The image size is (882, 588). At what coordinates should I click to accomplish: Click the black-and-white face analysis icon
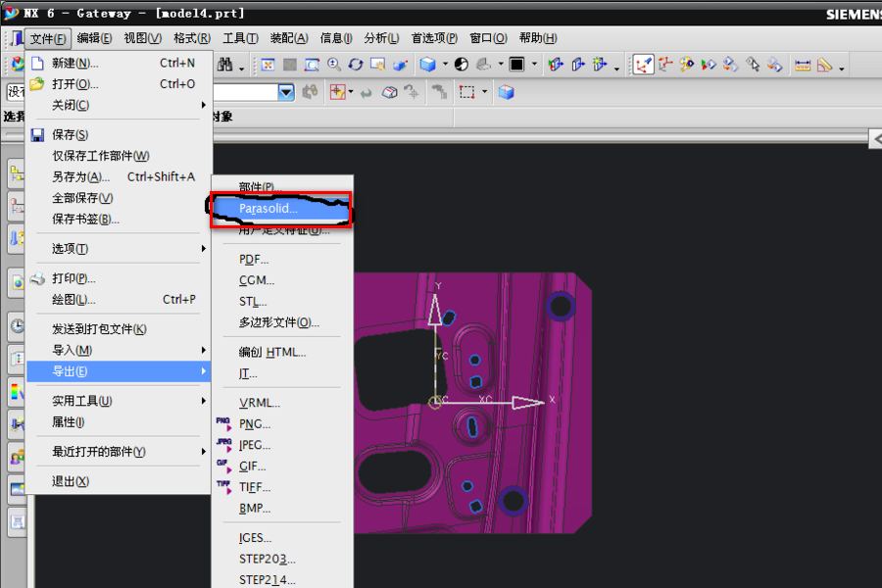point(462,65)
